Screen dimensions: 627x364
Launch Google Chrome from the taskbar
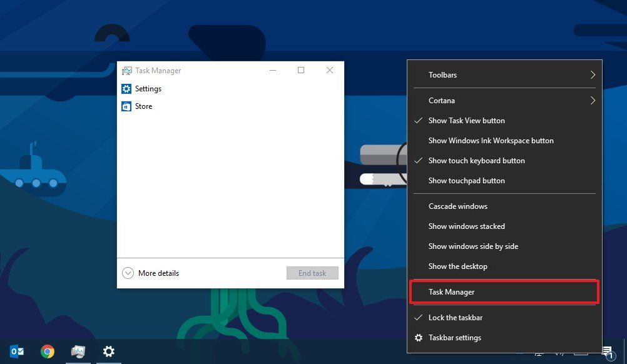coord(47,351)
